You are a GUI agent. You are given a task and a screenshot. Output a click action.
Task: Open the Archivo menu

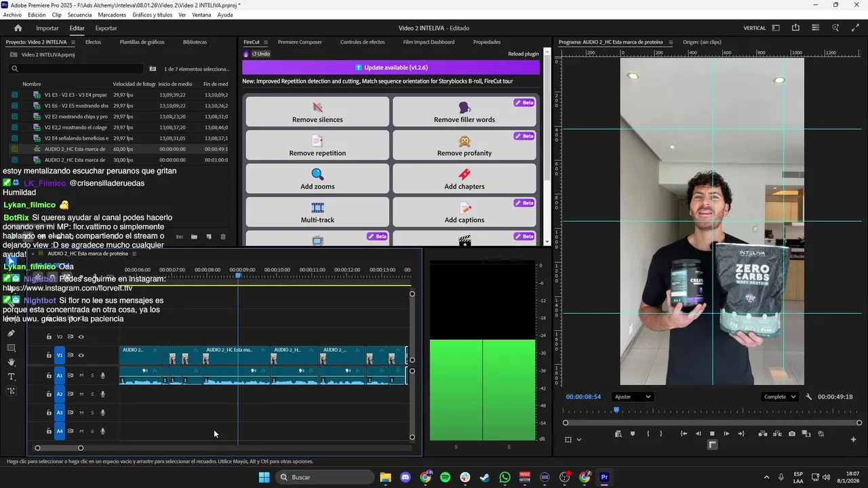click(12, 15)
